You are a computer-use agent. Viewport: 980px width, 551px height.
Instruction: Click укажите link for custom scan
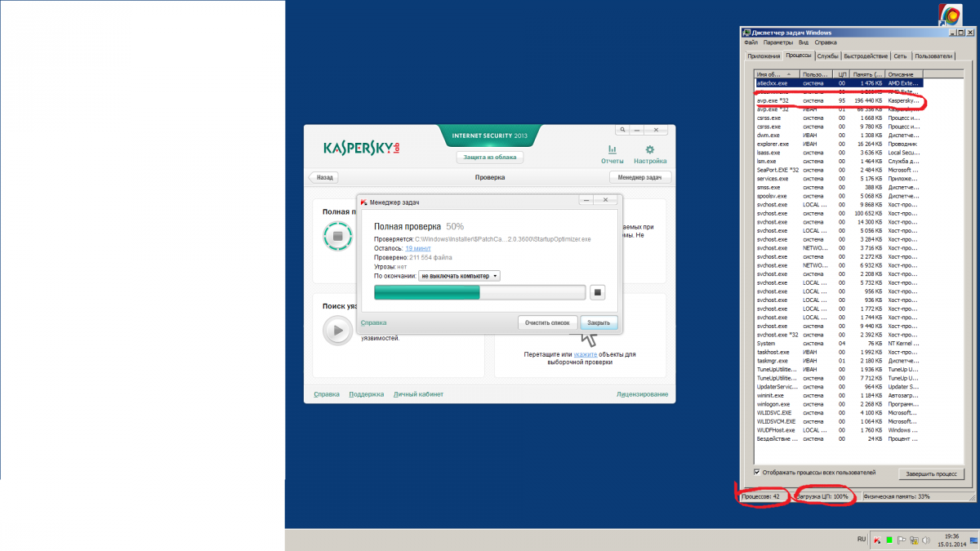tap(585, 354)
